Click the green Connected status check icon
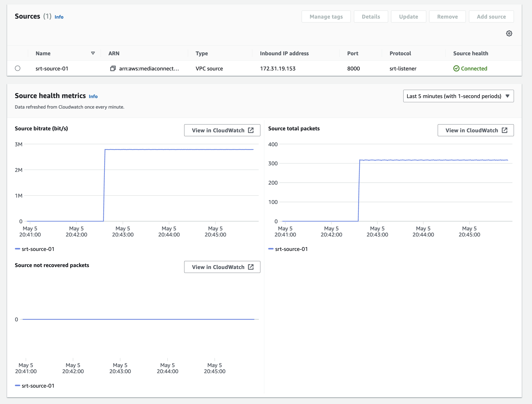Viewport: 532px width, 404px height. (x=456, y=68)
